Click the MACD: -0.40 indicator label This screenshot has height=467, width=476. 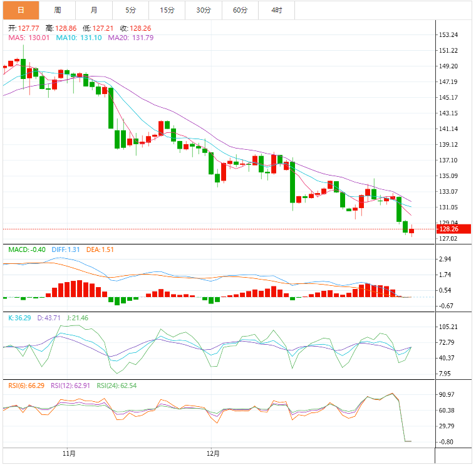(x=27, y=250)
